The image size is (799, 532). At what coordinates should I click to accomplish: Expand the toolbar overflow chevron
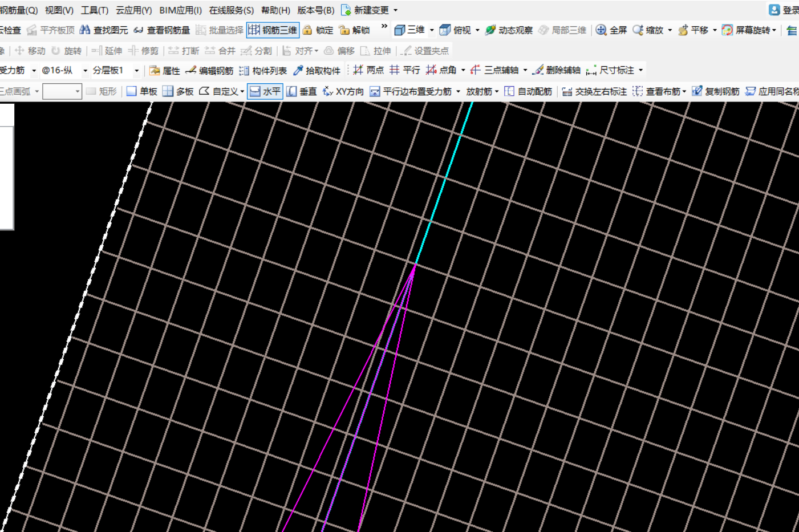coord(384,26)
